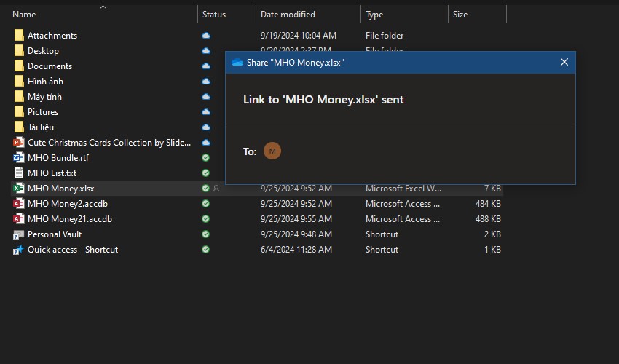Click the OneDrive cloud icon in Share dialog title
The image size is (619, 364).
click(237, 63)
